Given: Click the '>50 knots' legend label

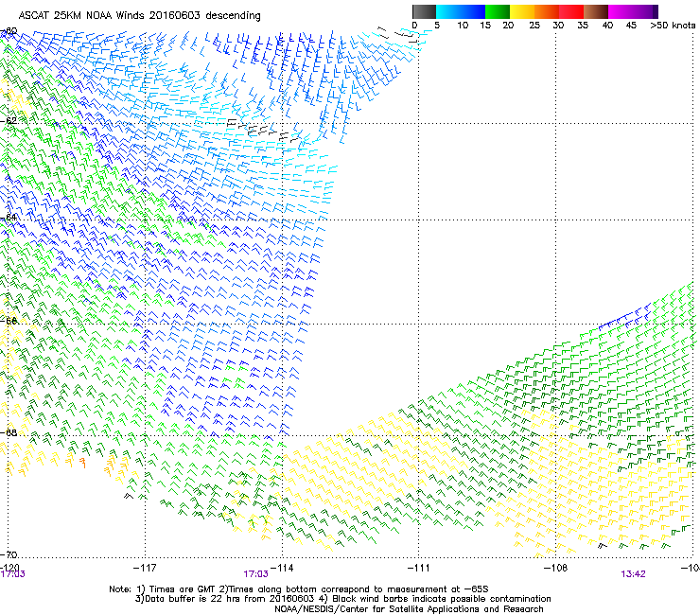Looking at the screenshot, I should click(x=673, y=26).
